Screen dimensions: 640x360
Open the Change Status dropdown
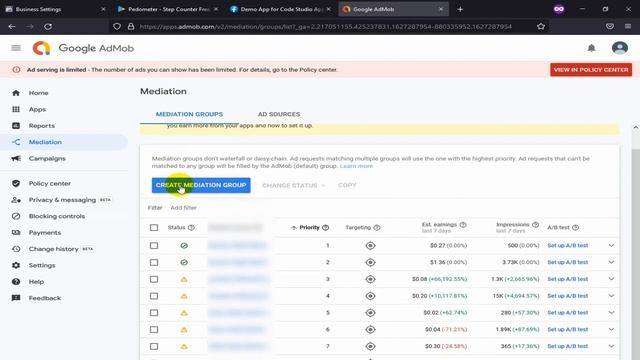tap(293, 185)
